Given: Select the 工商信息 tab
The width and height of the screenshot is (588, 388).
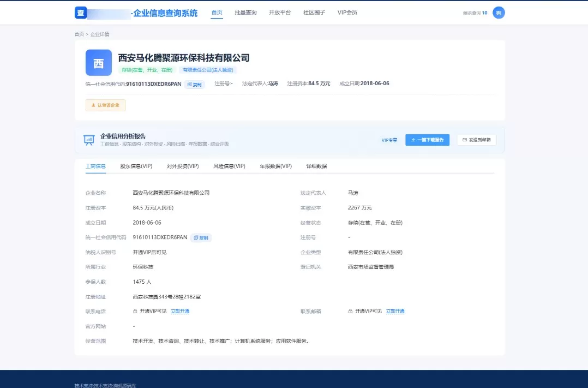Looking at the screenshot, I should click(x=95, y=166).
